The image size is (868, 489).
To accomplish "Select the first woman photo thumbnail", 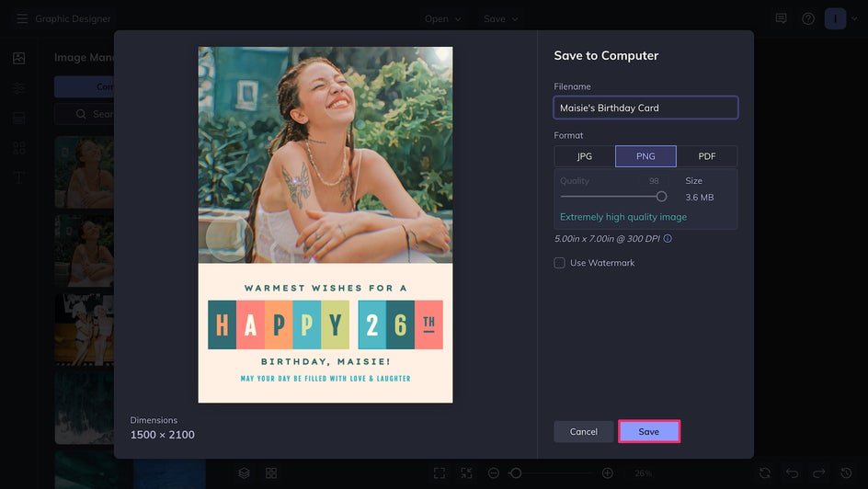I will click(85, 172).
